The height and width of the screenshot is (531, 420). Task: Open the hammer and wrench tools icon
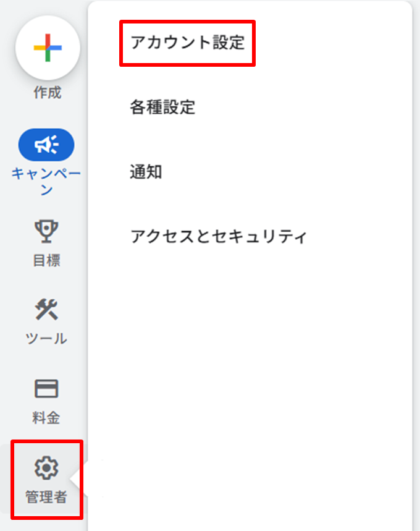tap(46, 309)
